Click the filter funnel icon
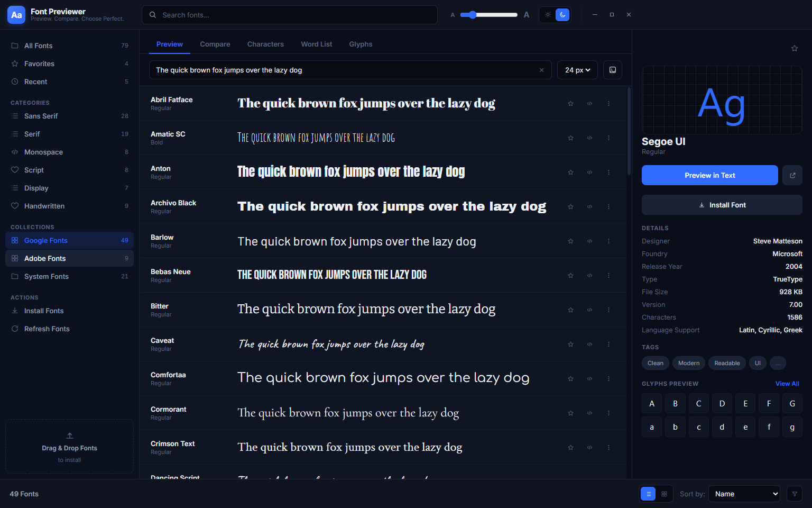Image resolution: width=812 pixels, height=508 pixels. coord(794,494)
